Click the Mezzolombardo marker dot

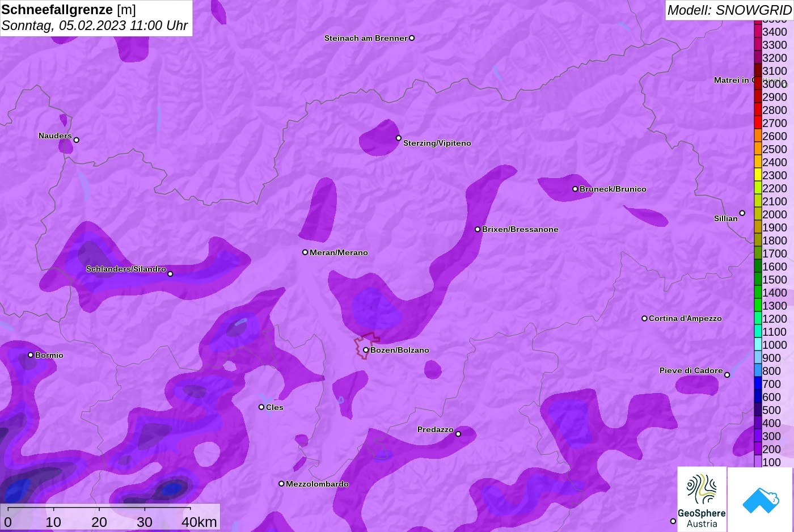281,484
